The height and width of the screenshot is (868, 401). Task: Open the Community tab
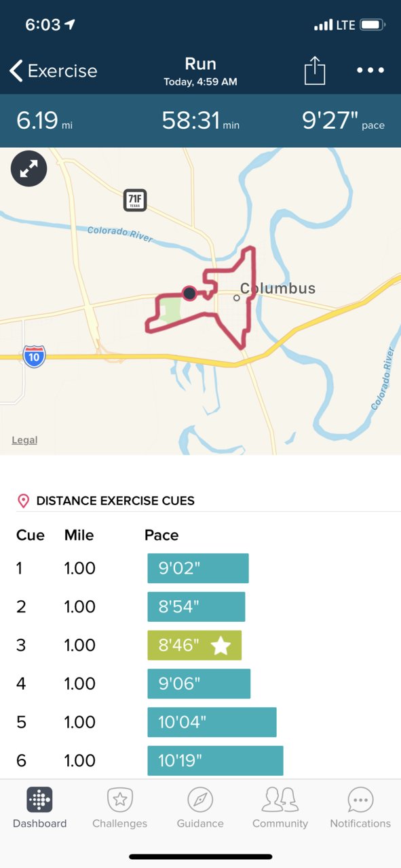[x=280, y=808]
